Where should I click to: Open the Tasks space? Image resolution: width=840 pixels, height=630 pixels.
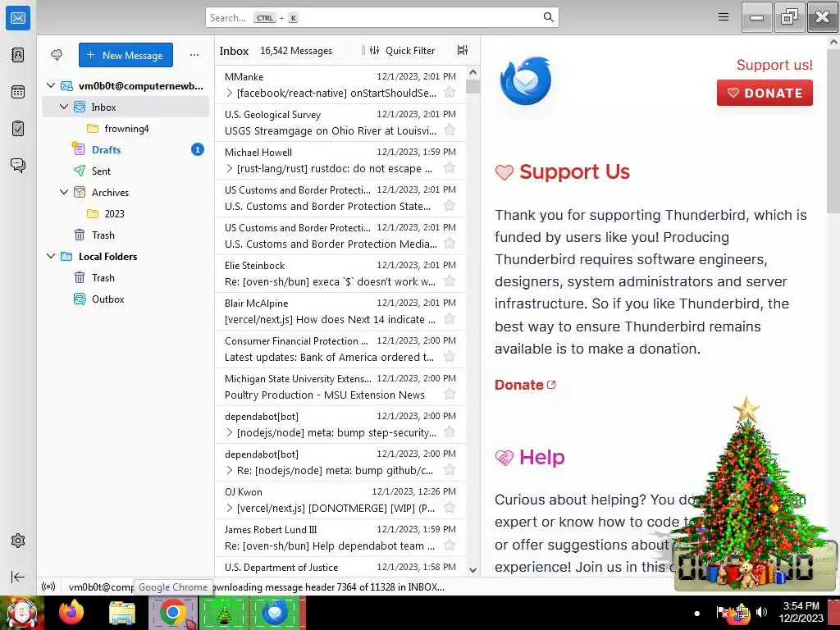(18, 129)
